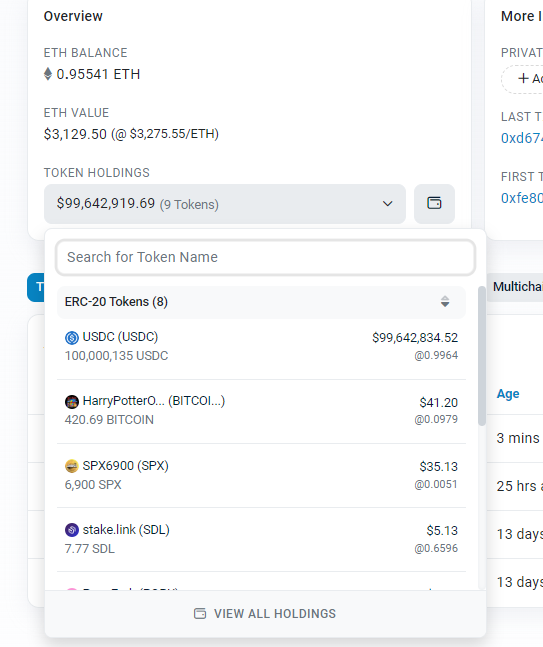The image size is (543, 647).
Task: Click the $35.13 token value
Action: click(439, 467)
